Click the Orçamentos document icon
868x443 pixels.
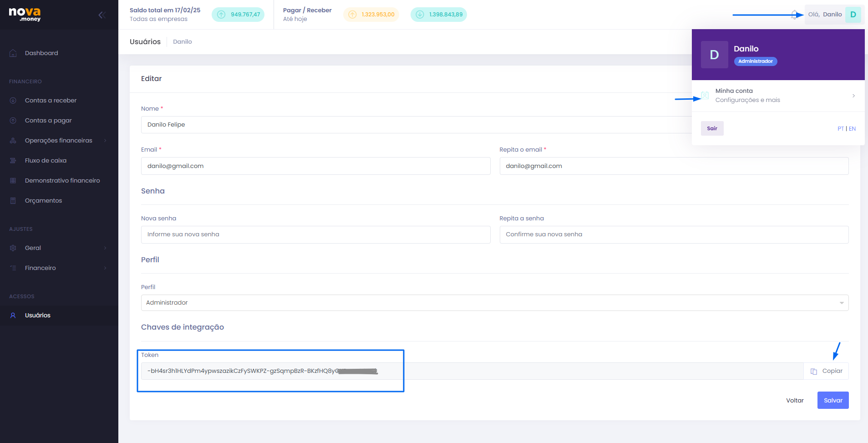click(13, 201)
